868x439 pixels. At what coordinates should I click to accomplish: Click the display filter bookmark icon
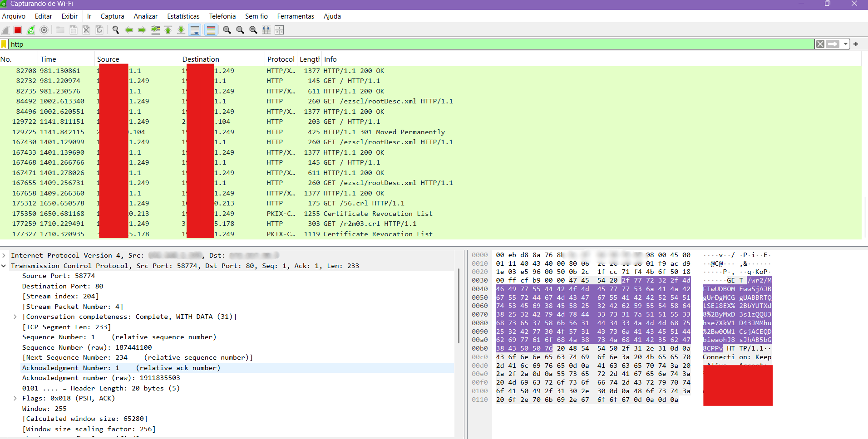[4, 44]
